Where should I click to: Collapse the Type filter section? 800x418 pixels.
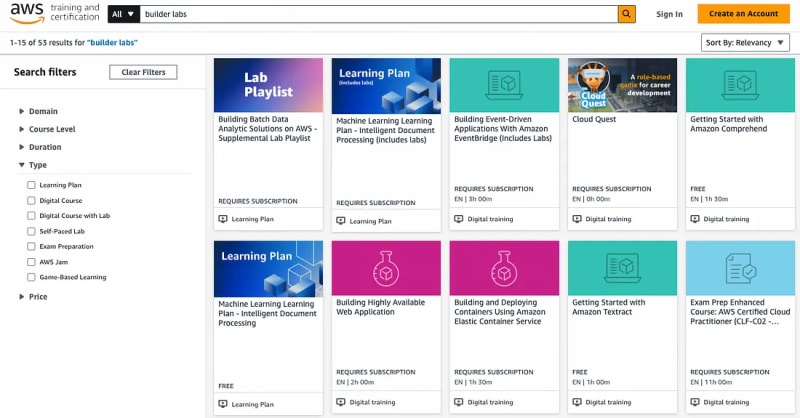33,165
